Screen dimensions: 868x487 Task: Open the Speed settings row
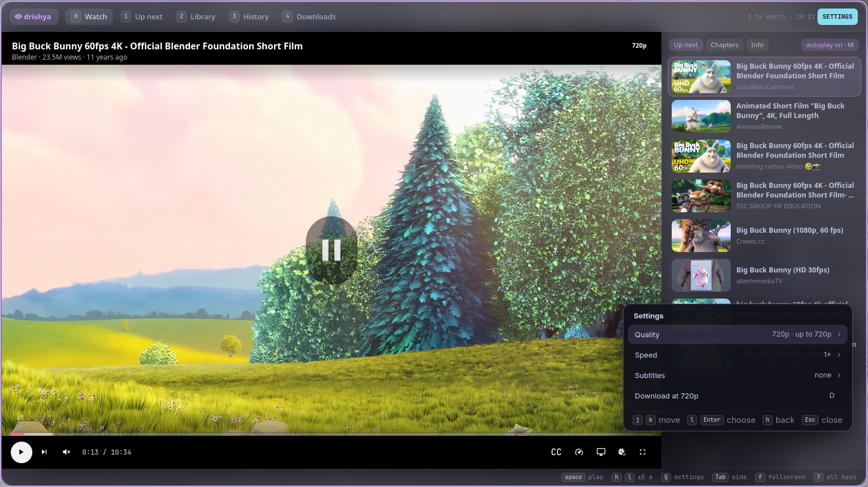738,355
